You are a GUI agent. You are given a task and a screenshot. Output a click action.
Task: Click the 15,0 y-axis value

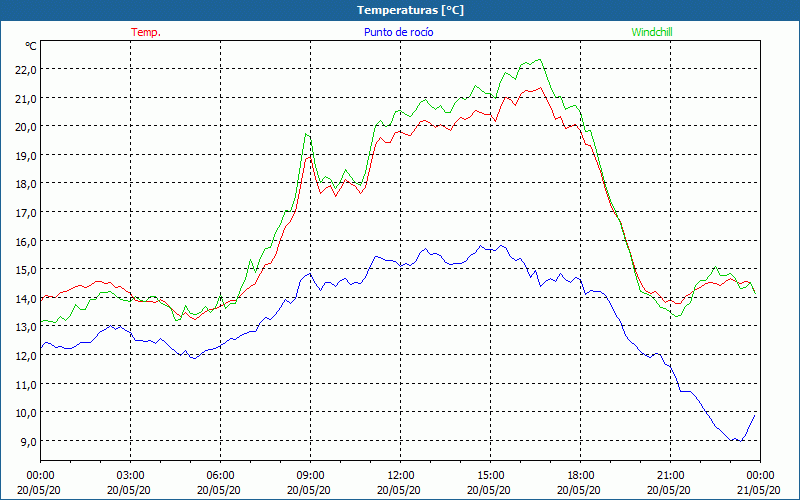point(26,270)
